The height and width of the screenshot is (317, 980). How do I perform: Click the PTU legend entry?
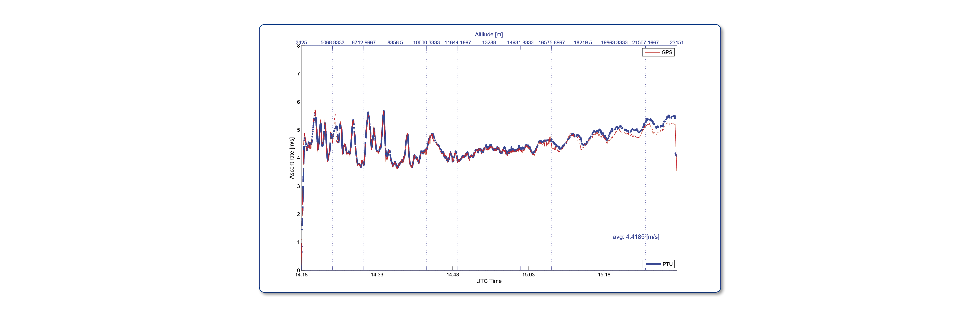[x=658, y=264]
